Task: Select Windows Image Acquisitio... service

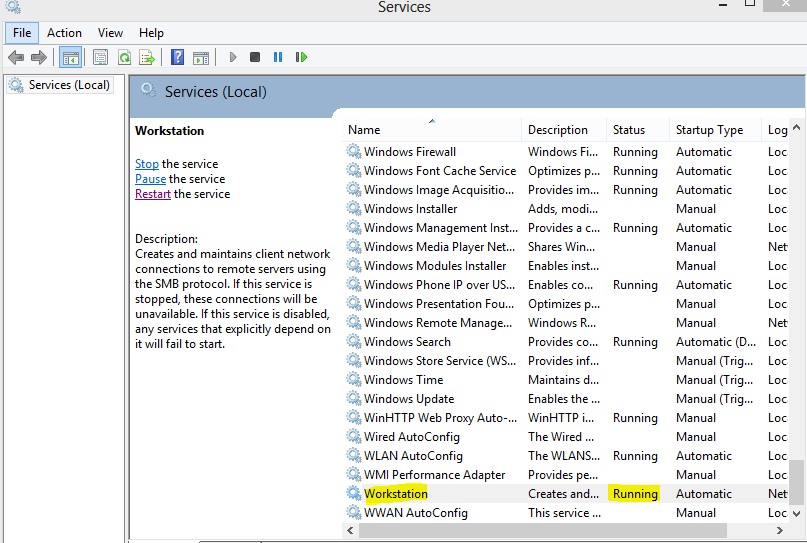Action: coord(438,189)
